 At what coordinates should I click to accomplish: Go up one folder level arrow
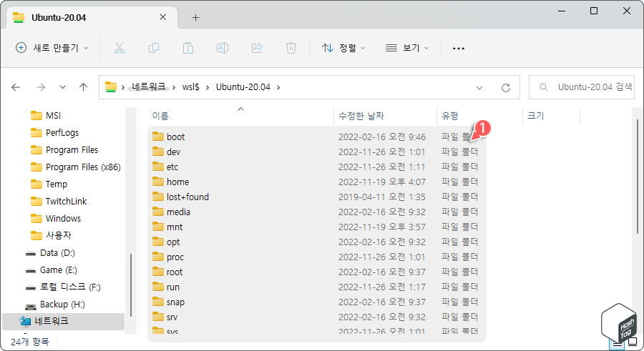coord(84,87)
